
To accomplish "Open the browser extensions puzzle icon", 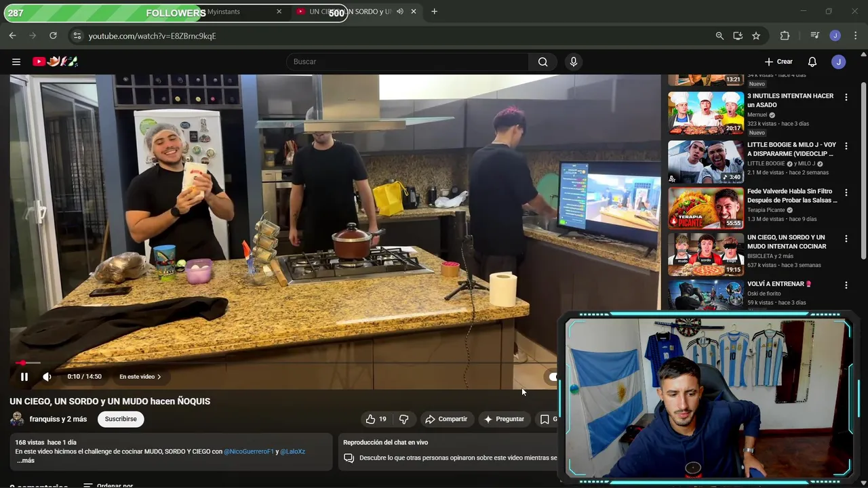I will tap(785, 36).
